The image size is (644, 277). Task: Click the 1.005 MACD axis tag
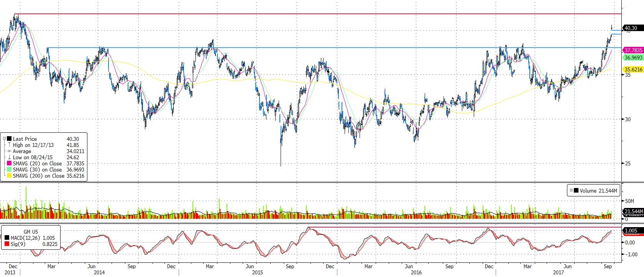pos(633,231)
